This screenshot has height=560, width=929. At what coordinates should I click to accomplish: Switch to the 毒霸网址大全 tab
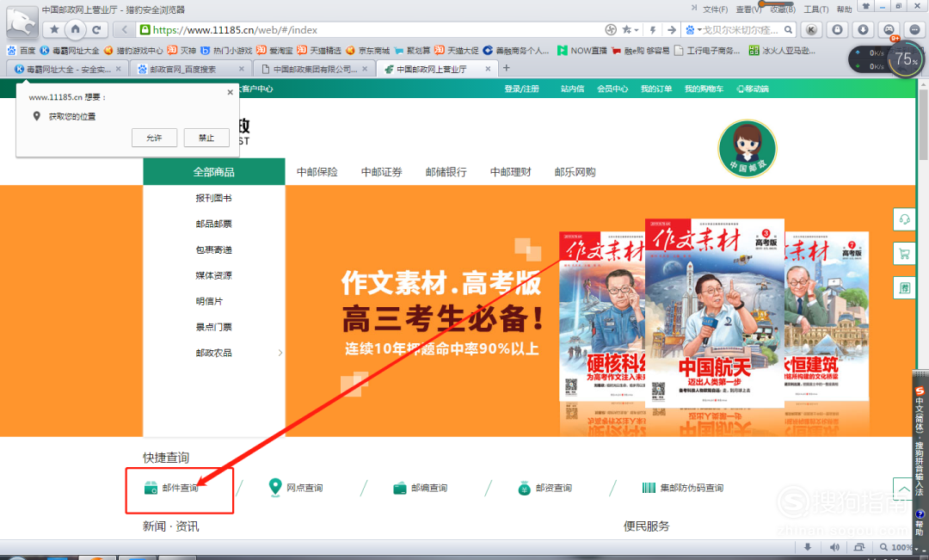click(68, 69)
